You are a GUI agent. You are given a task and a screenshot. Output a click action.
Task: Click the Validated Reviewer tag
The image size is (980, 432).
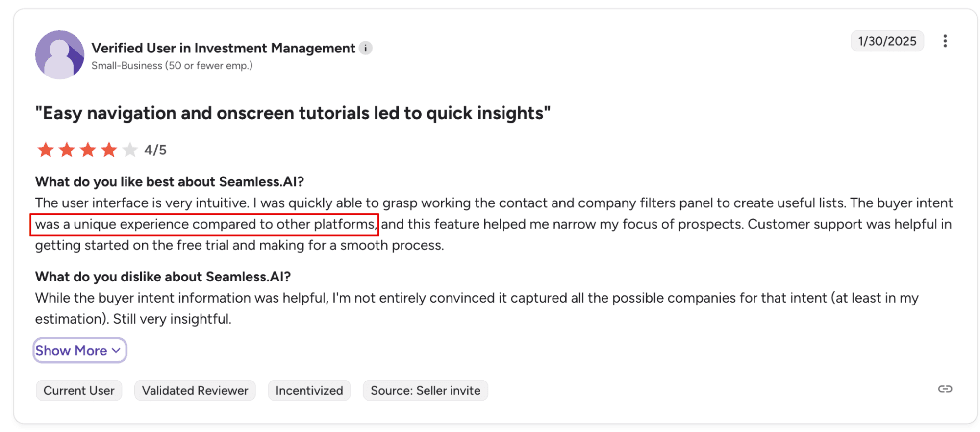(195, 391)
